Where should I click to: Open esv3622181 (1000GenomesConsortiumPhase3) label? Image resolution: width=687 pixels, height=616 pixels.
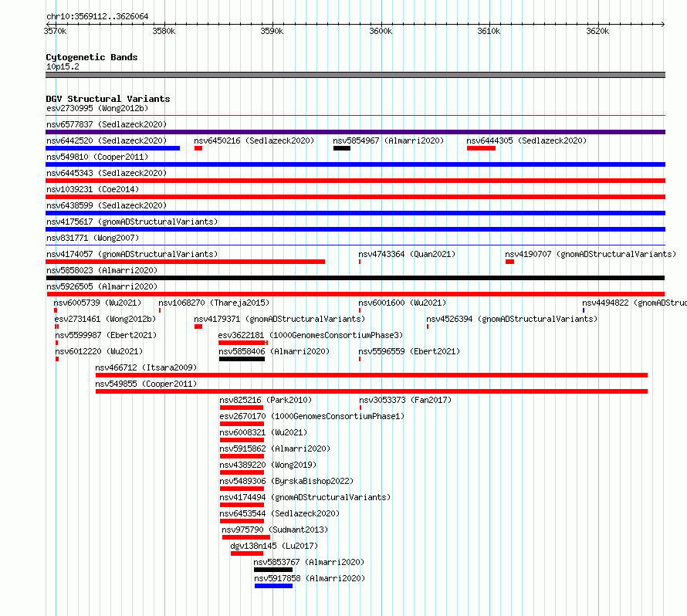pyautogui.click(x=310, y=335)
